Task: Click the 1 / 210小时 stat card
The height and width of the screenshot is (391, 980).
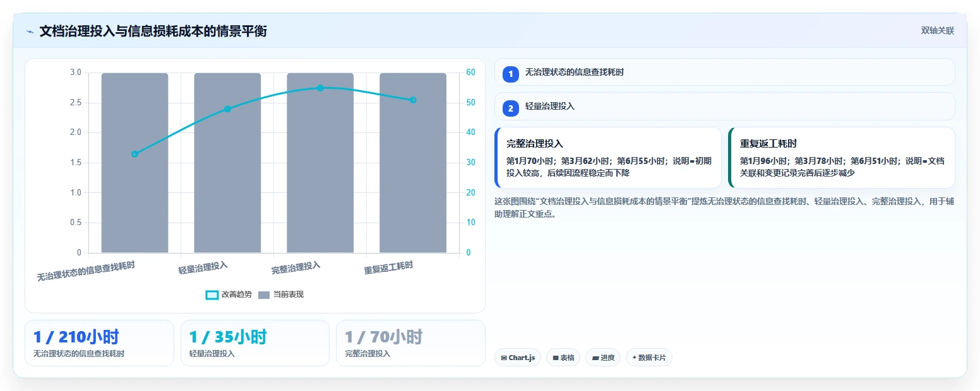Action: tap(99, 343)
